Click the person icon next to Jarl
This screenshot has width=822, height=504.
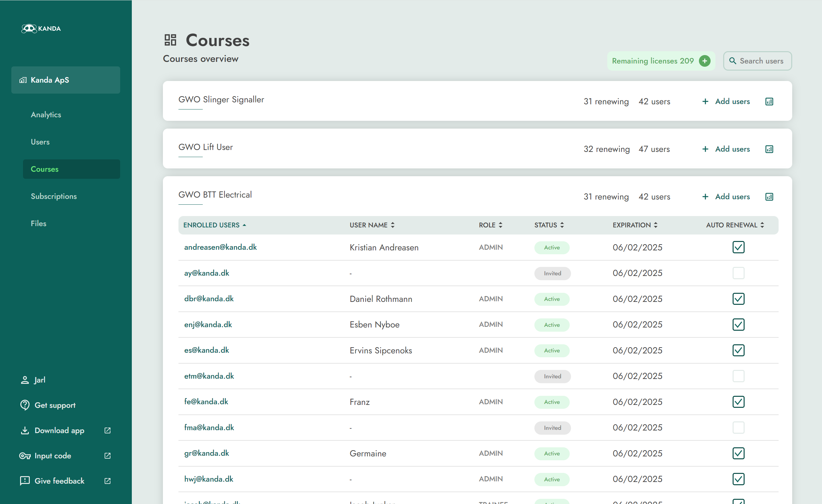click(25, 380)
